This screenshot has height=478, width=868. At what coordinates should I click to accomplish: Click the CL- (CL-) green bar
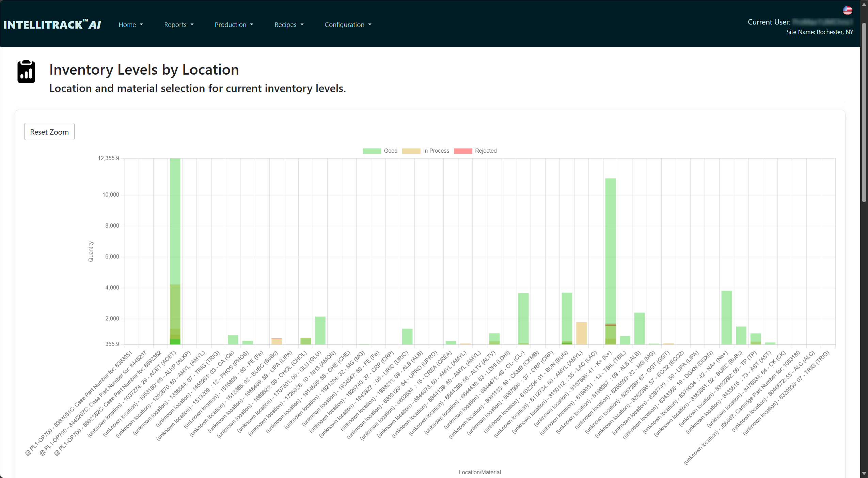click(523, 318)
